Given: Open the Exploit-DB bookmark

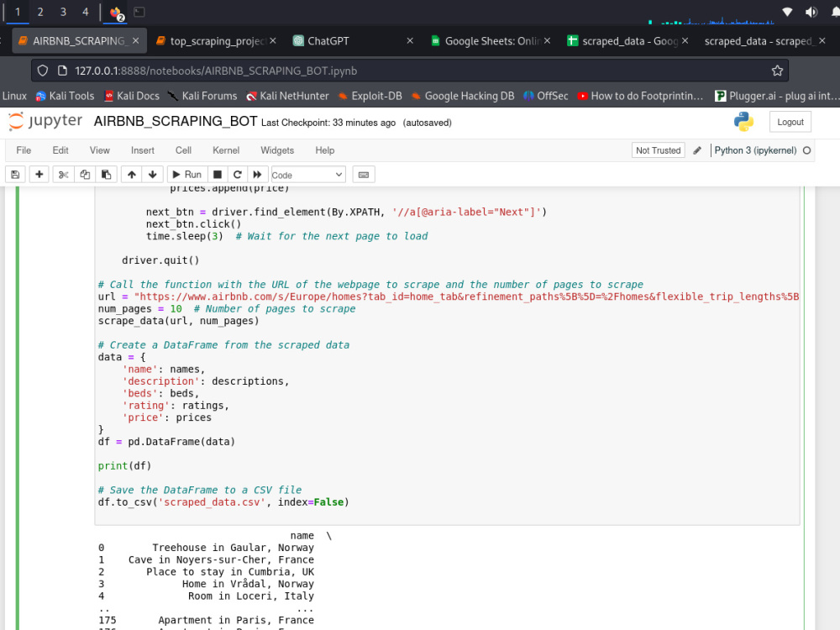Looking at the screenshot, I should coord(370,96).
